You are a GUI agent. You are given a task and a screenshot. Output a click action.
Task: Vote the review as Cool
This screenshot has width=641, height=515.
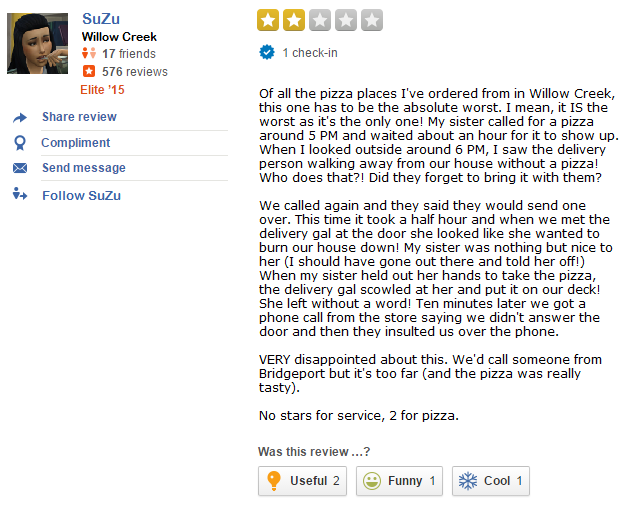click(490, 481)
